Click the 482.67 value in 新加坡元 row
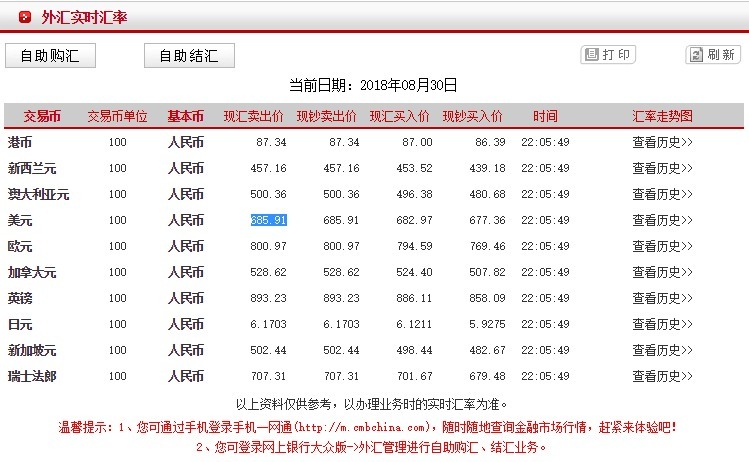The width and height of the screenshot is (749, 462). 487,350
